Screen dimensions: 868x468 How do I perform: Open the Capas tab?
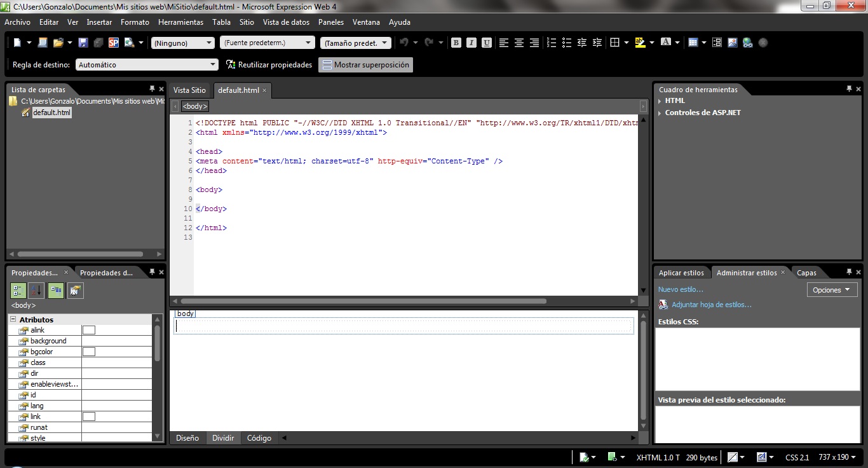(x=807, y=273)
